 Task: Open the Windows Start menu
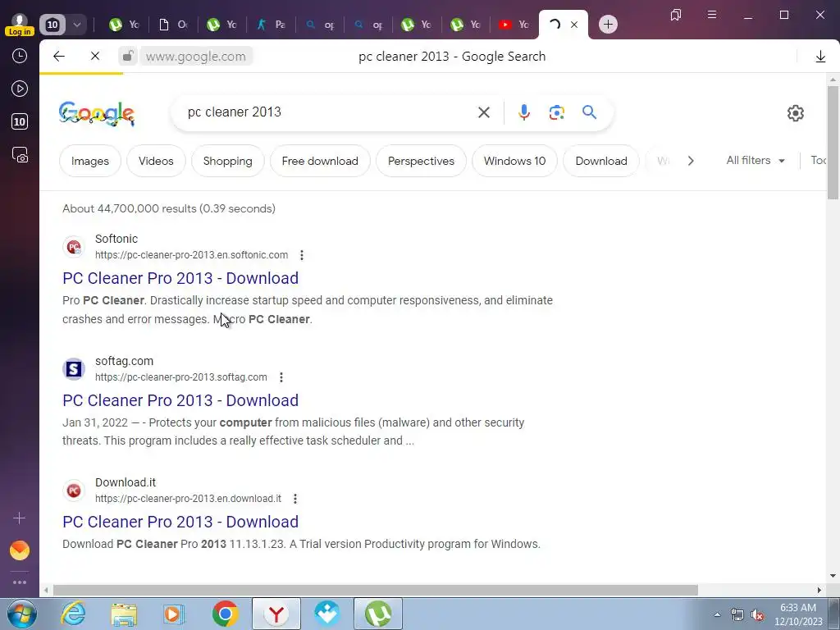pos(21,614)
